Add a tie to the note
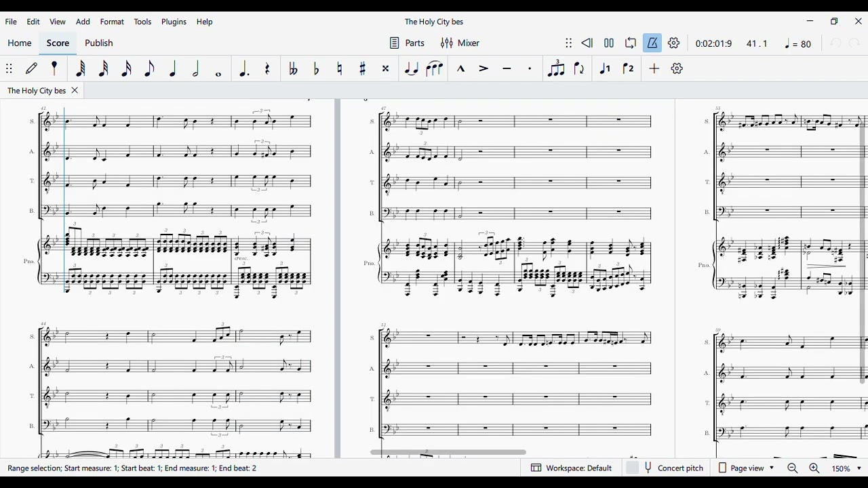Screen dimensions: 868x488 click(x=411, y=68)
